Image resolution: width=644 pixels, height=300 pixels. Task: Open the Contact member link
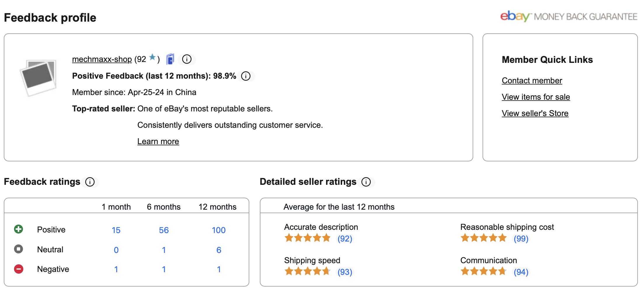(532, 81)
